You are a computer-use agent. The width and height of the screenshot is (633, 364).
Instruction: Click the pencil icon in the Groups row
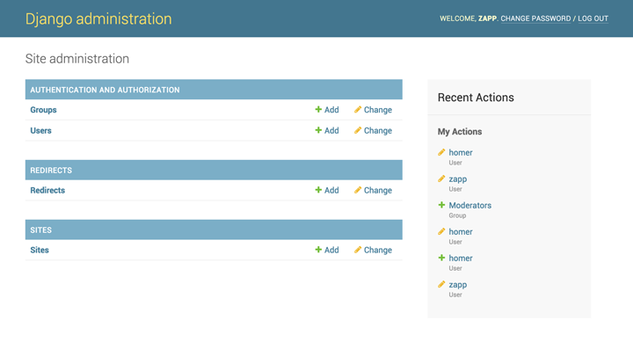click(x=358, y=109)
